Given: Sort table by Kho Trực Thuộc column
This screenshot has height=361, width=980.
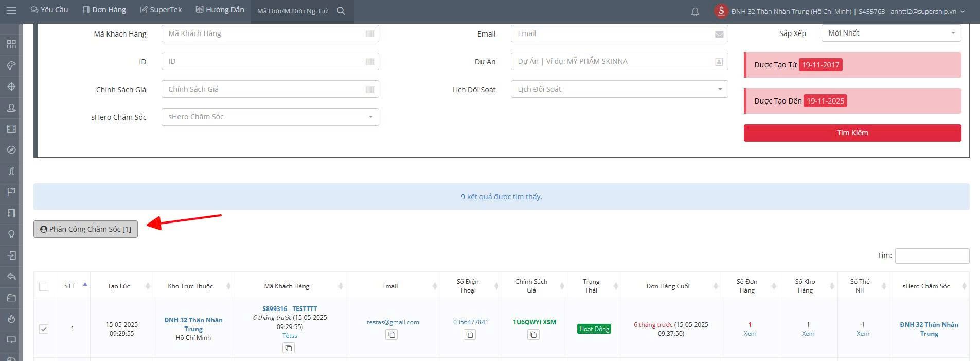Looking at the screenshot, I should (x=193, y=286).
